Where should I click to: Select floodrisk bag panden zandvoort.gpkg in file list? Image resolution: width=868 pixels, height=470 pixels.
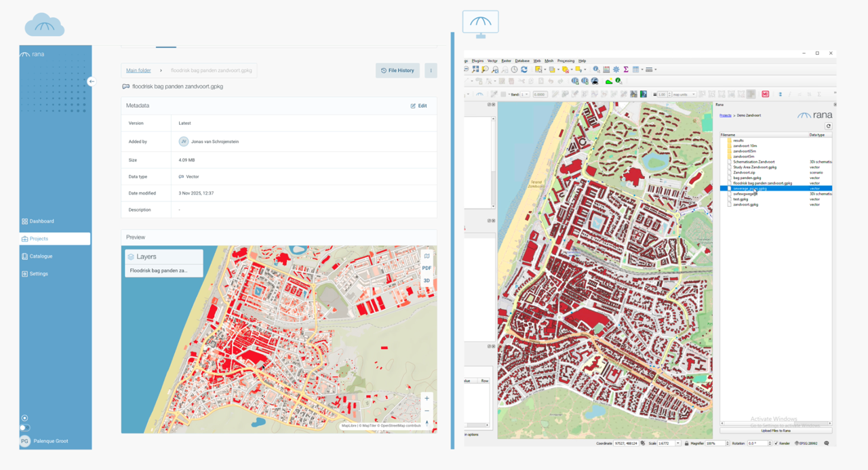(x=762, y=183)
